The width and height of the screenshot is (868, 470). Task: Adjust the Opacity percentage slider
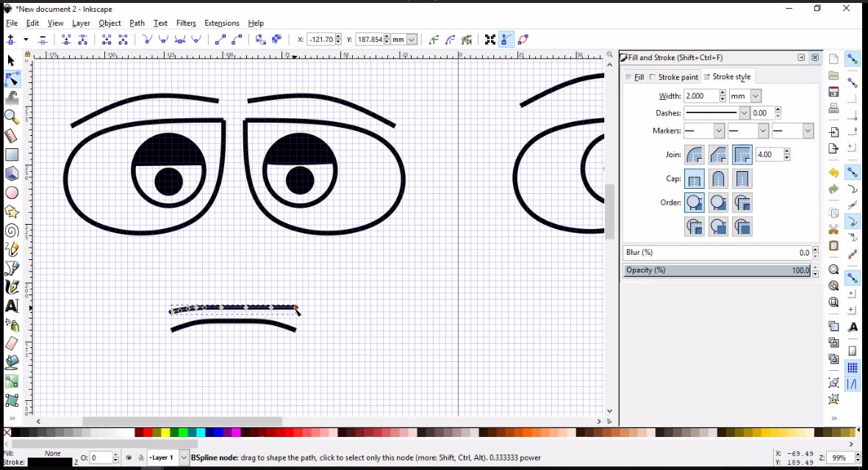(x=717, y=270)
